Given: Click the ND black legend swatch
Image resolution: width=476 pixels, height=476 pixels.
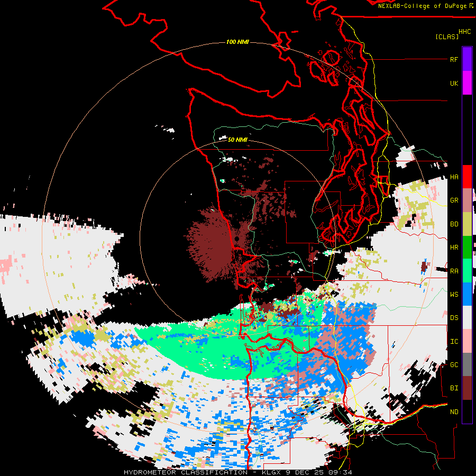Looking at the screenshot, I should pos(467,411).
